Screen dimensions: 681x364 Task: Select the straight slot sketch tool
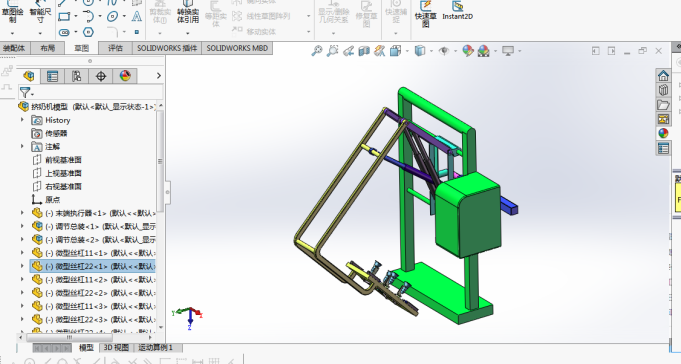pos(64,32)
